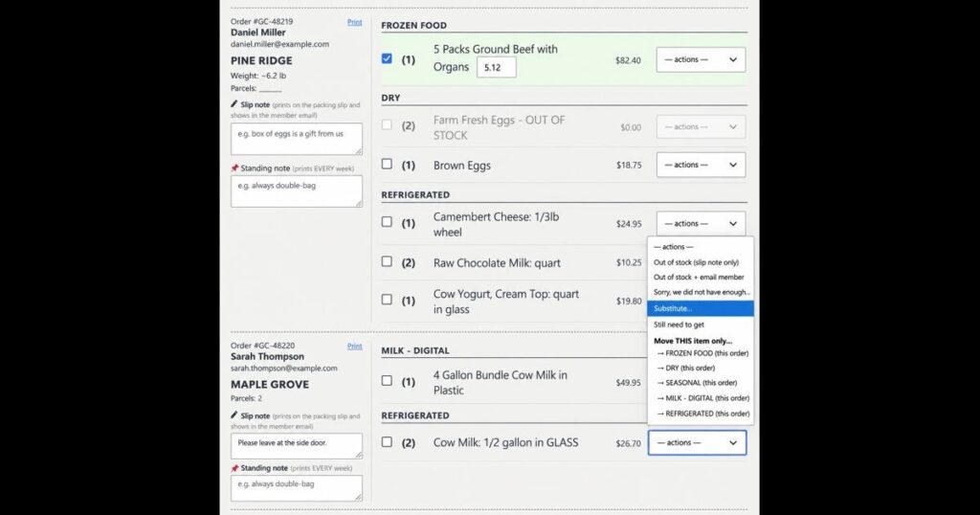Viewport: 980px width, 515px height.
Task: Check the 4 Gallon Bundle Cow Milk checkbox
Action: [387, 381]
